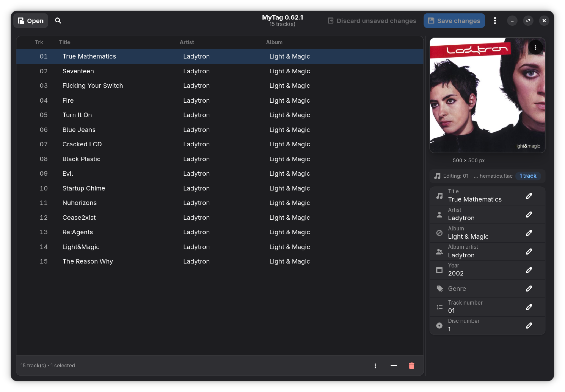This screenshot has height=392, width=565.
Task: Edit the Track number pencil icon
Action: click(529, 307)
